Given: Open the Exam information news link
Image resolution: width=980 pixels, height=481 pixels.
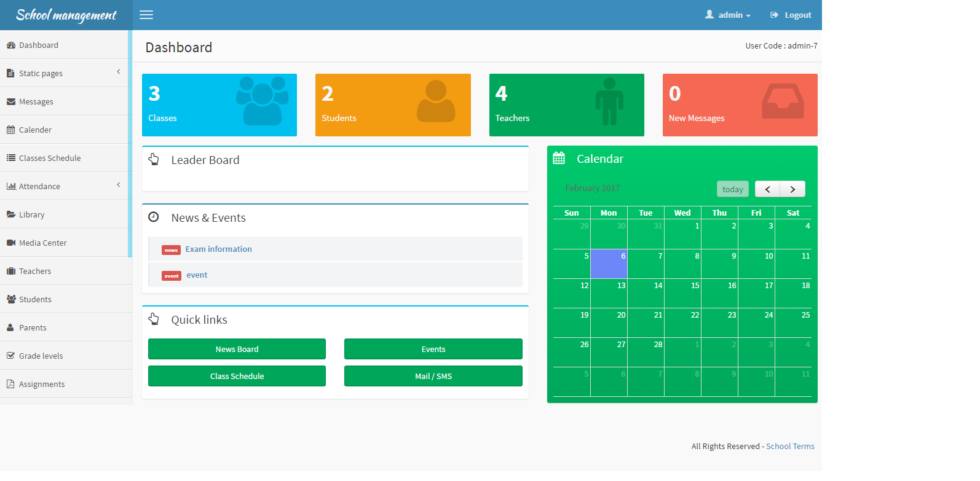Looking at the screenshot, I should click(x=218, y=249).
